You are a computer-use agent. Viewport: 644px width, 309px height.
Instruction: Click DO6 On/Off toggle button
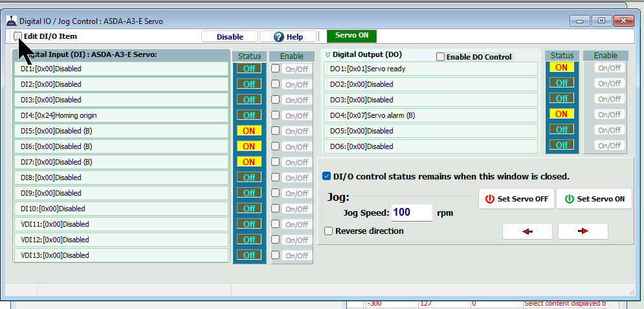[x=610, y=146]
